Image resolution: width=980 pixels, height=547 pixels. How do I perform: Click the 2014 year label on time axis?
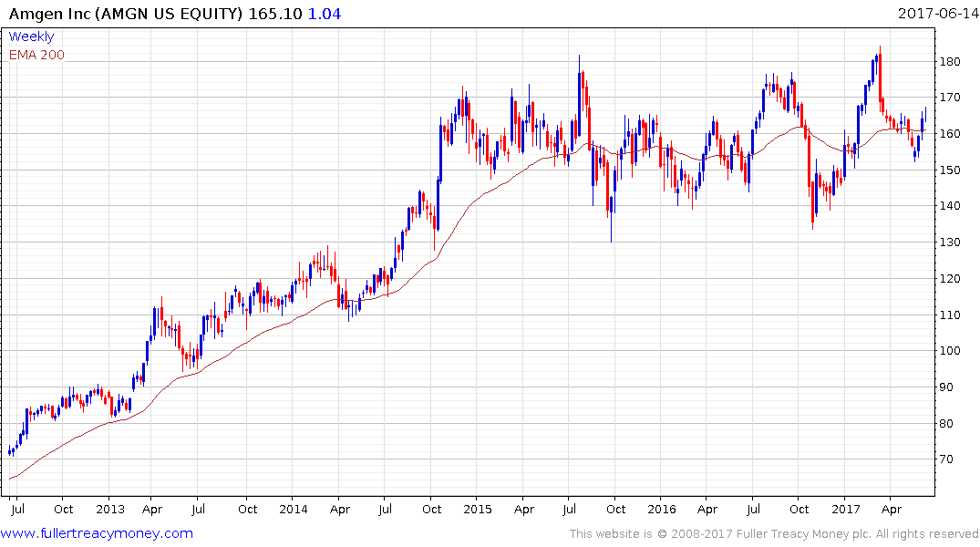tap(294, 509)
